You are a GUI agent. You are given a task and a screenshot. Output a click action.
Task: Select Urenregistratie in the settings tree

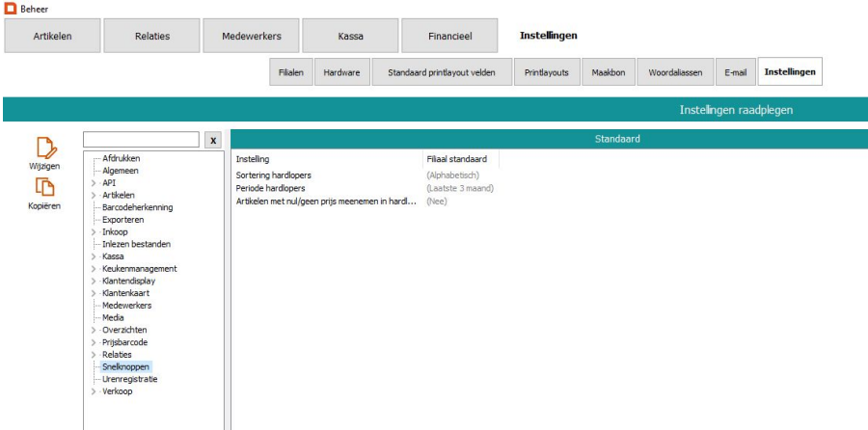[129, 379]
